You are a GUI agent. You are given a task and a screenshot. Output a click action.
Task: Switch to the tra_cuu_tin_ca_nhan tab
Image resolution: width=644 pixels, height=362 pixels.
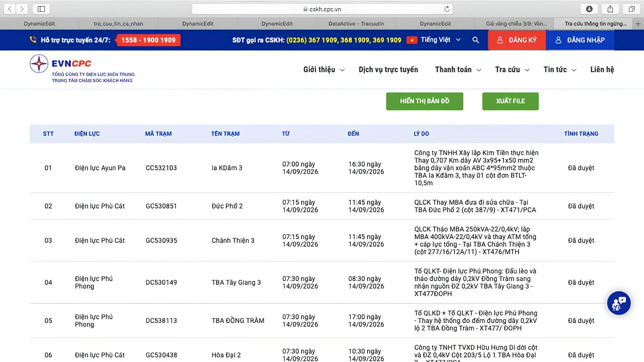pos(118,24)
